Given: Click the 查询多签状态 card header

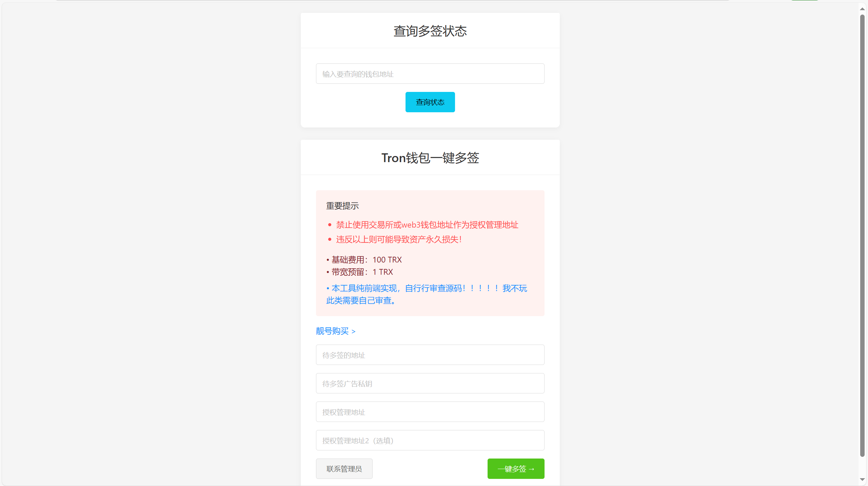Looking at the screenshot, I should [430, 31].
